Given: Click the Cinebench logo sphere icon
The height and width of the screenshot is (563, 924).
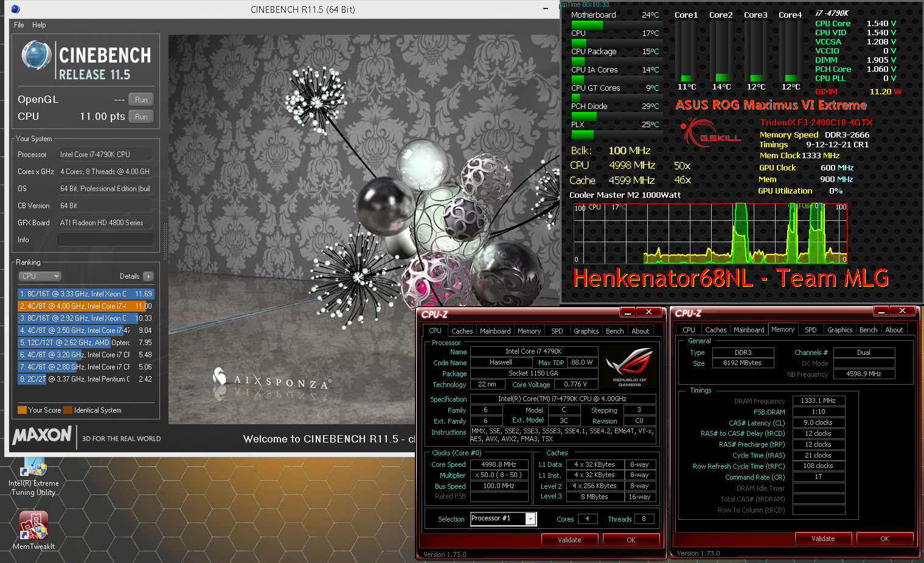Looking at the screenshot, I should pyautogui.click(x=36, y=55).
